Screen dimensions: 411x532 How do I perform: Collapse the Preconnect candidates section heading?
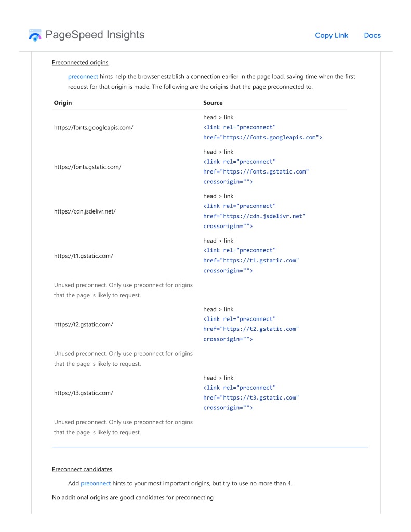pos(82,469)
